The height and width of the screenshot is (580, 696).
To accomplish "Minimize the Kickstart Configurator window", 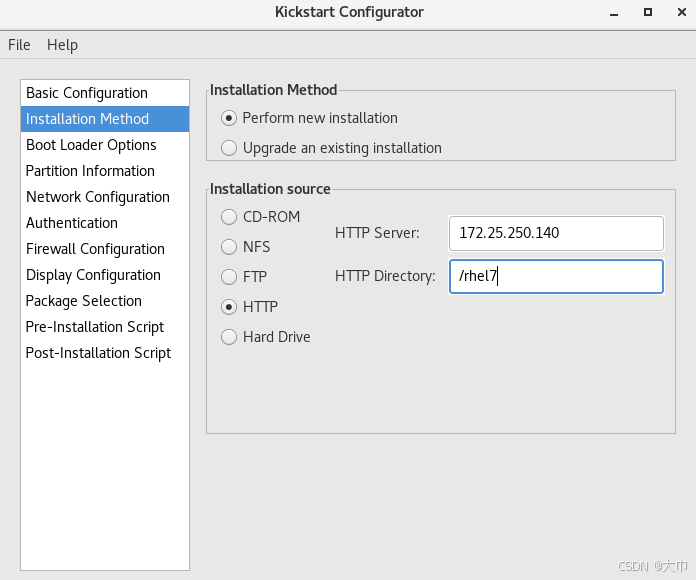I will [614, 12].
